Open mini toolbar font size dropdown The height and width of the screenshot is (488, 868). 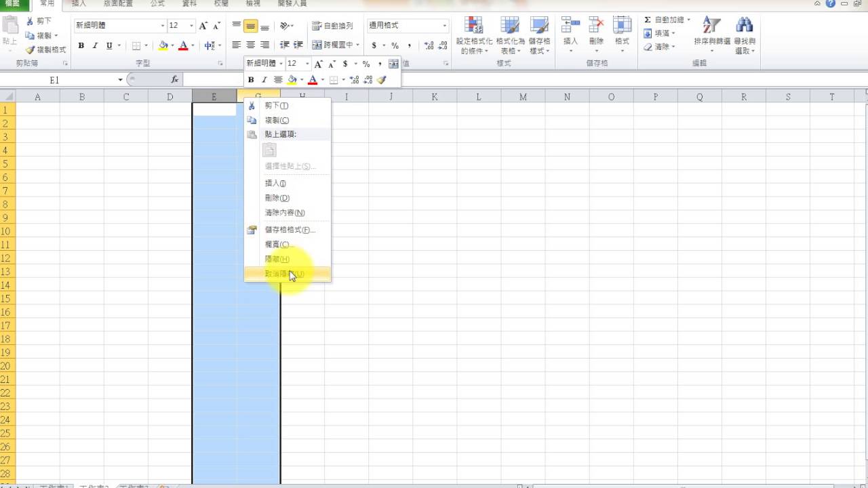(x=307, y=64)
